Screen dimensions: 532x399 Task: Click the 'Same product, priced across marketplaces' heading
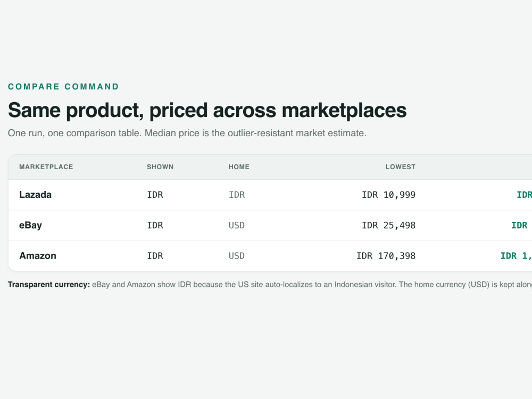207,110
